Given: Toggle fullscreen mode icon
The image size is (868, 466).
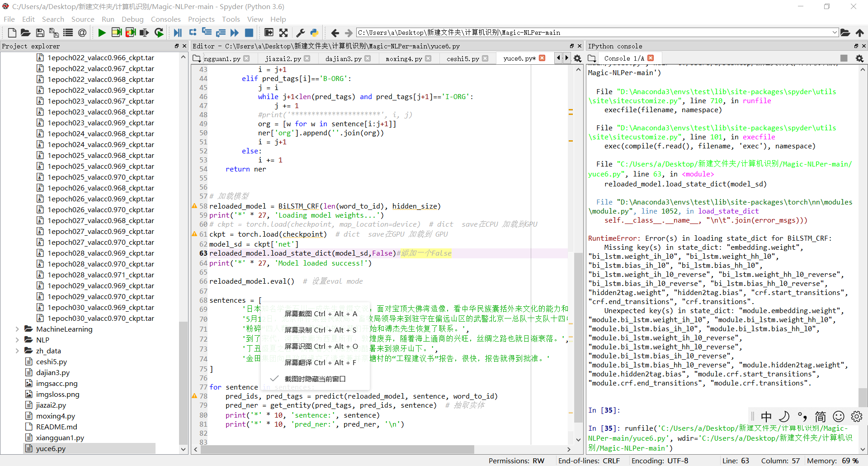Looking at the screenshot, I should click(x=283, y=33).
